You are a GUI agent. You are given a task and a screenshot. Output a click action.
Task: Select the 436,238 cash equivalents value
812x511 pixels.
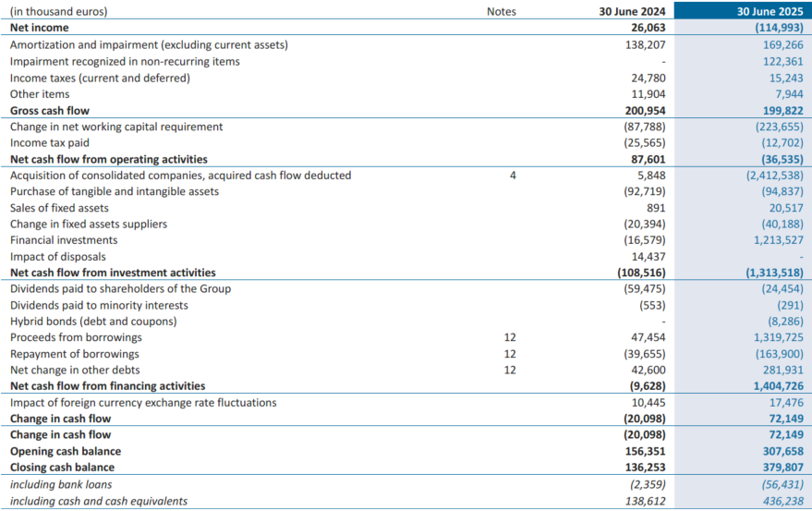(781, 501)
